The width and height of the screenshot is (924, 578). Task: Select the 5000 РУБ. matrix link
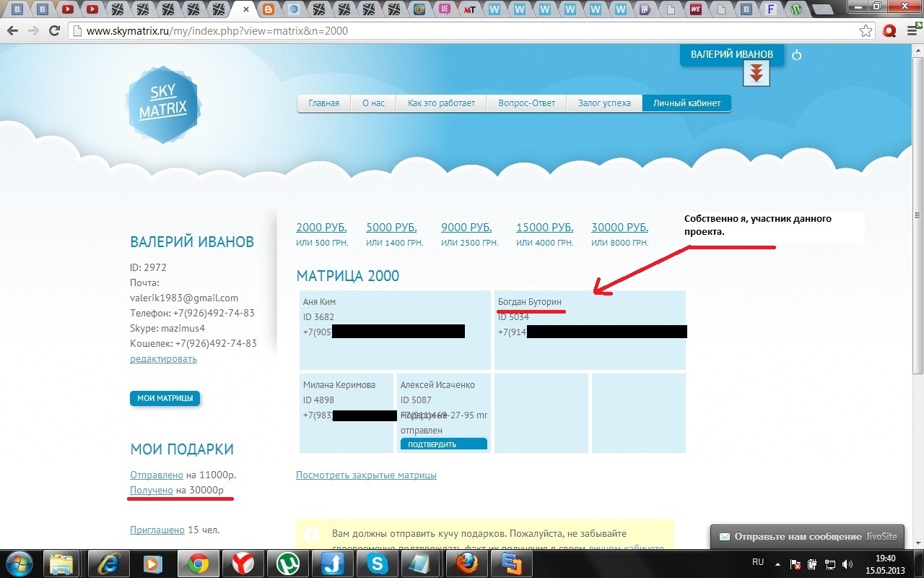[x=391, y=228]
